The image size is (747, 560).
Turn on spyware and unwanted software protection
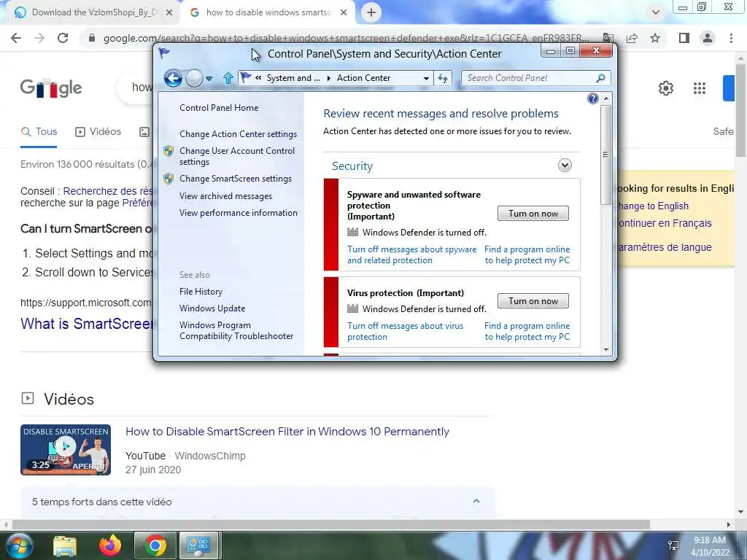(x=533, y=214)
